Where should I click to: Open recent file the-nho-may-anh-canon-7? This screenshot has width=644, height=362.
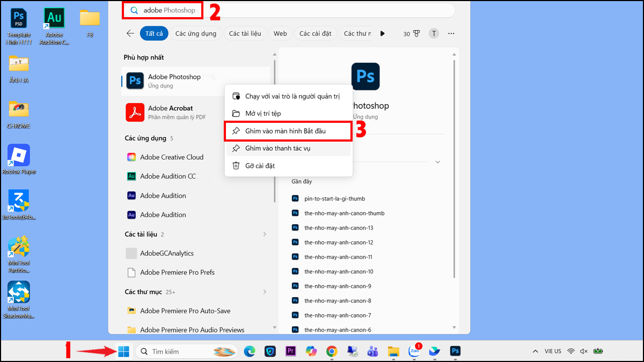pos(331,315)
